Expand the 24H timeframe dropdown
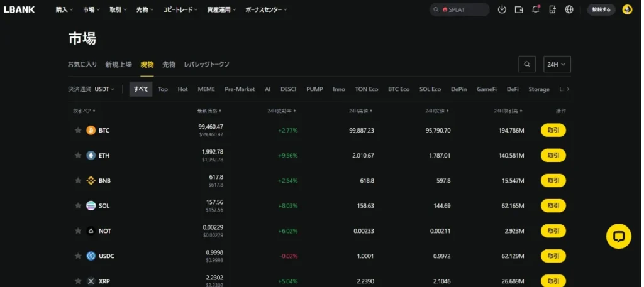This screenshot has height=287, width=644. point(557,64)
